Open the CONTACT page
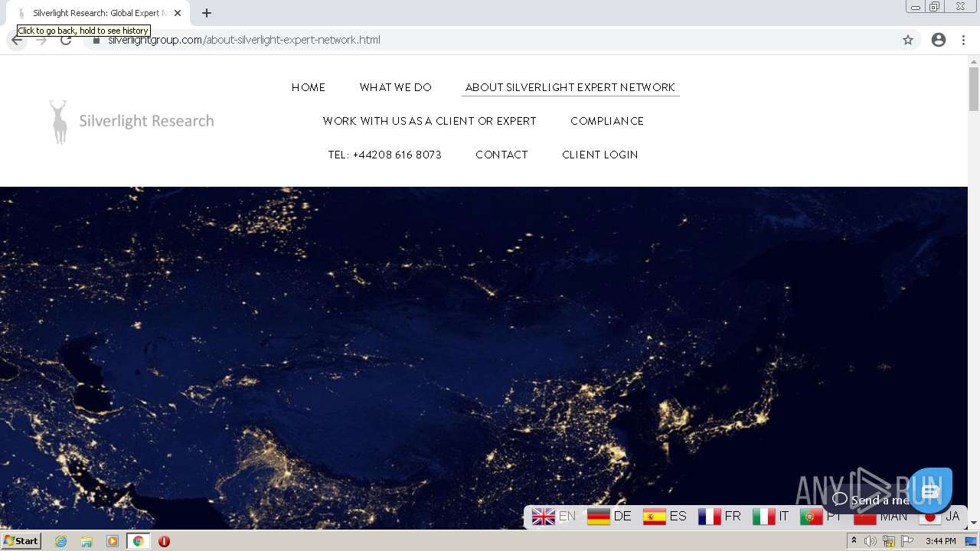Screen dimensions: 980x551 click(x=501, y=155)
